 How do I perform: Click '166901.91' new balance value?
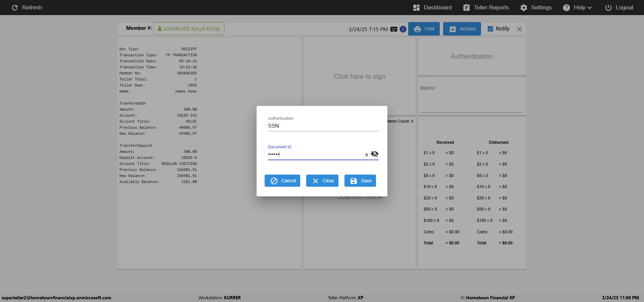click(x=187, y=176)
